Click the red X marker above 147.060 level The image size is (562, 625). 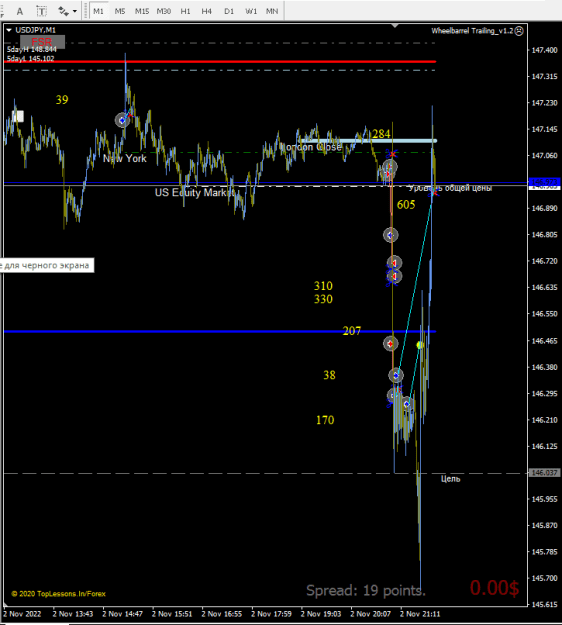(x=393, y=153)
